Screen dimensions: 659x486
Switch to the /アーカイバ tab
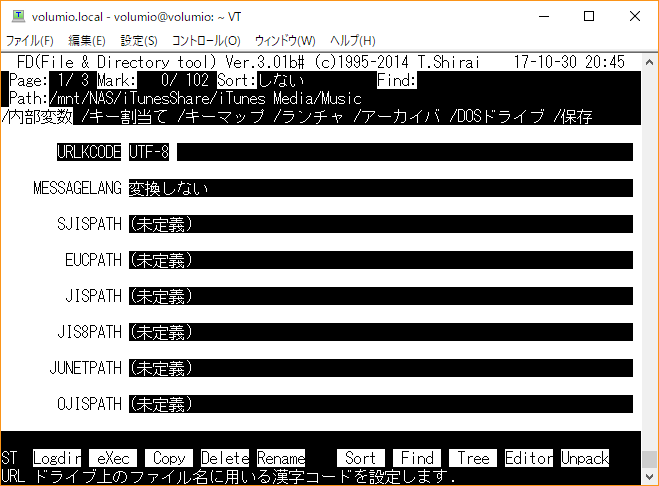pos(396,116)
